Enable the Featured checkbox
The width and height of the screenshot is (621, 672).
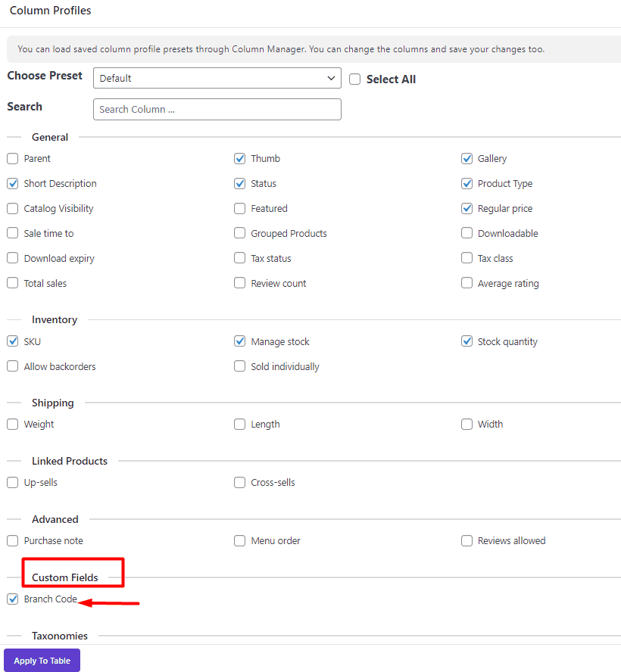click(x=239, y=208)
